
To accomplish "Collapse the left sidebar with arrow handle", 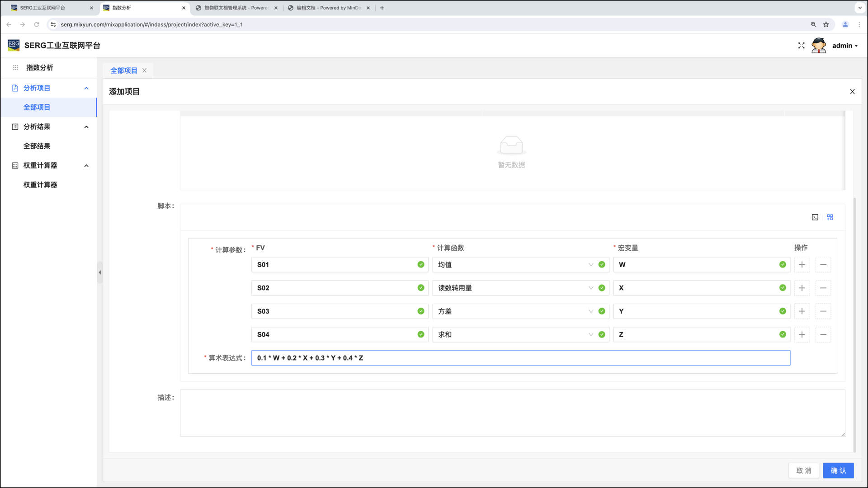I will [100, 272].
